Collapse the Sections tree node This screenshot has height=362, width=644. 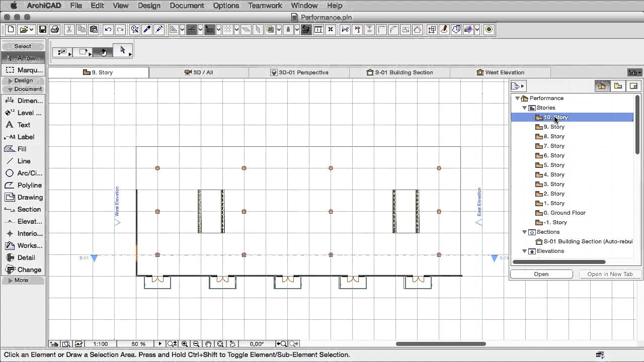524,232
